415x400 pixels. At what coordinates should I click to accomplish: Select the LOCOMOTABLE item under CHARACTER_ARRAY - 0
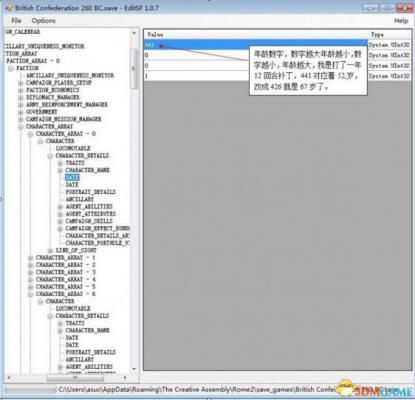(73, 148)
